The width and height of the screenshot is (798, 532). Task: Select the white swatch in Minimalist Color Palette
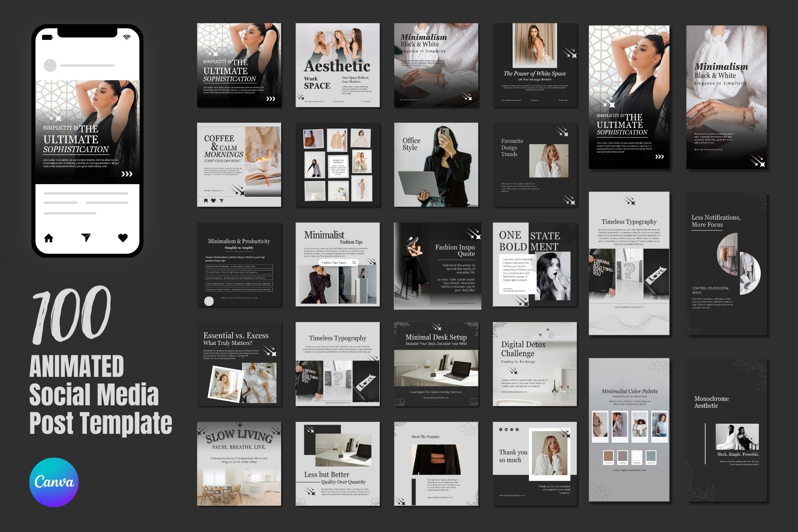pos(637,456)
